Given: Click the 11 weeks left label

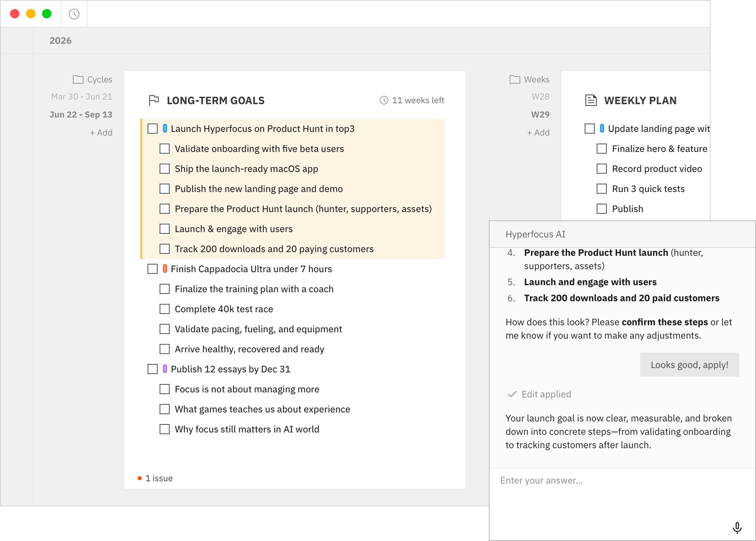Looking at the screenshot, I should (x=418, y=100).
